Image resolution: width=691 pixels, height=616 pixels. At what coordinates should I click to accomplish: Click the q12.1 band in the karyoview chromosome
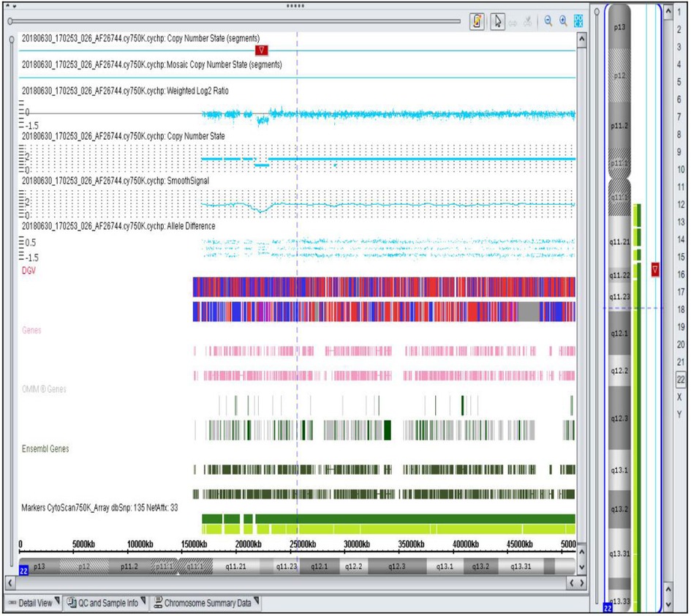click(x=619, y=334)
